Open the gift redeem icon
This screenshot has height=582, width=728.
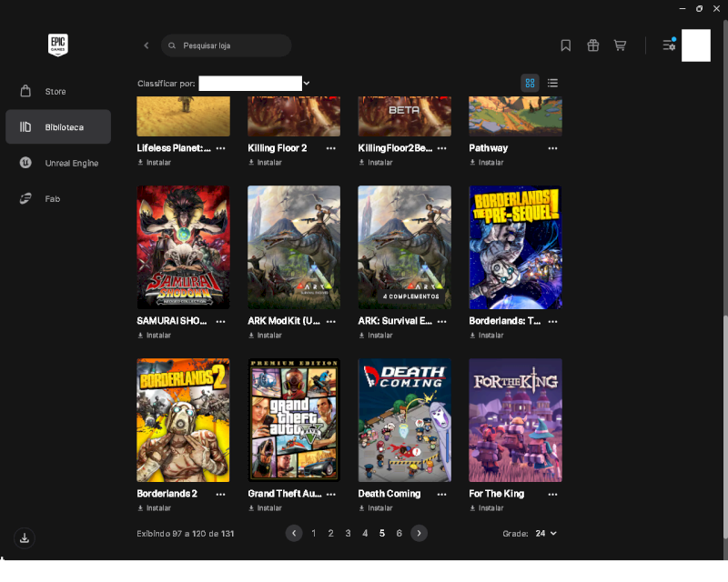coord(593,45)
